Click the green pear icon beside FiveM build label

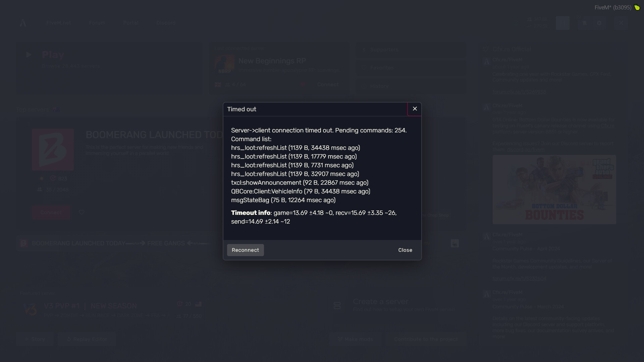[x=637, y=7]
